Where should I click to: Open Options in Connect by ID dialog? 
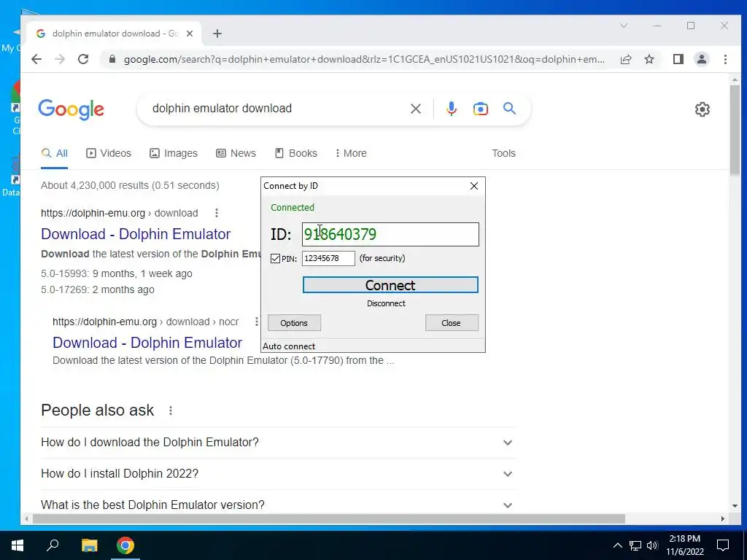(294, 323)
